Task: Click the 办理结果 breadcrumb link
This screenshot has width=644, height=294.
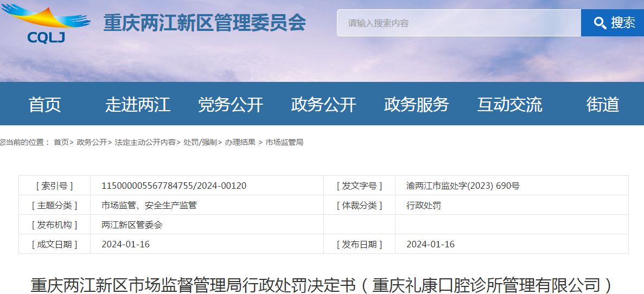Action: (x=240, y=142)
